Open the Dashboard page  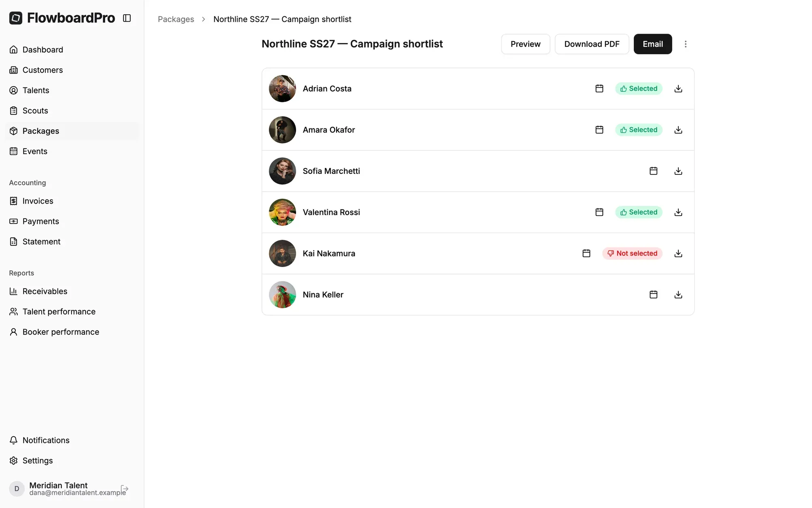(72, 50)
